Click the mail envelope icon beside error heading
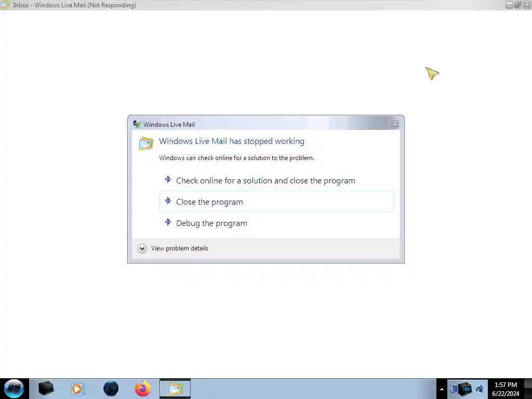 [x=145, y=143]
